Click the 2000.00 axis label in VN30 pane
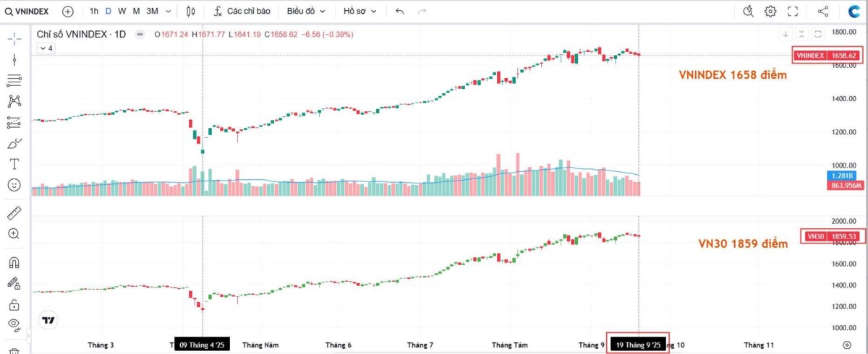Image resolution: width=868 pixels, height=354 pixels. point(843,221)
